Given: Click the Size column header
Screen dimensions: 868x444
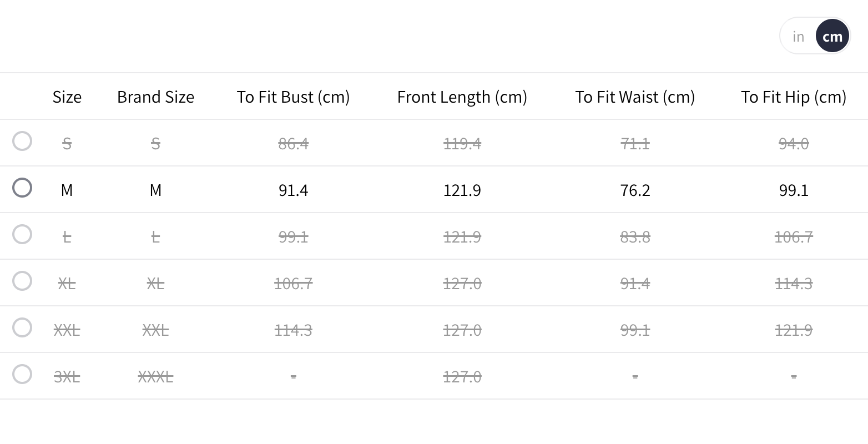Looking at the screenshot, I should (67, 97).
